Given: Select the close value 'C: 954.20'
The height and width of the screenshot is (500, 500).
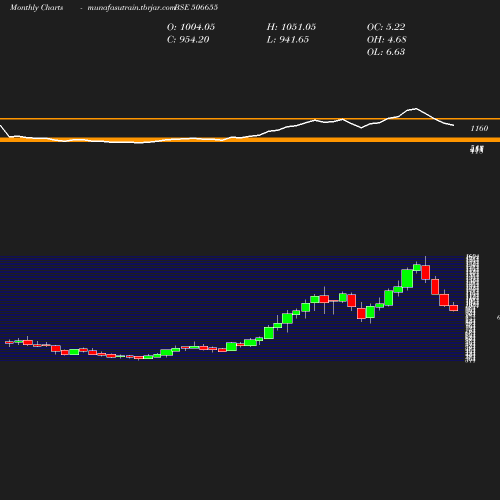Looking at the screenshot, I should coord(188,40).
